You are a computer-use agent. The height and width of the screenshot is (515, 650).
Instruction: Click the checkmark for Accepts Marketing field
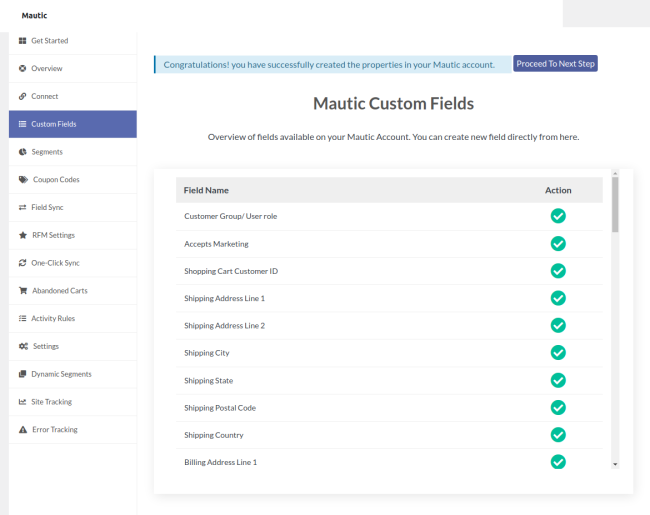coord(558,244)
